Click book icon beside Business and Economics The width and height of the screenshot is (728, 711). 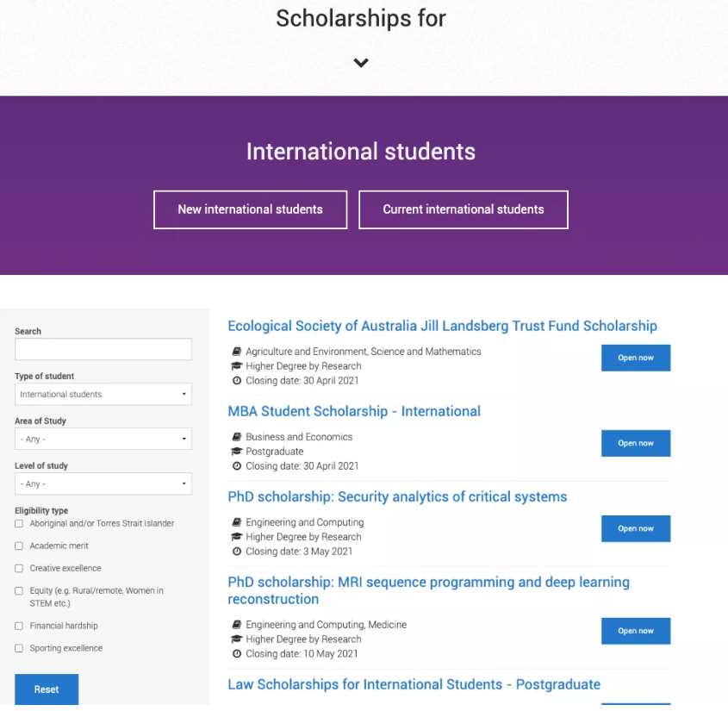[237, 437]
